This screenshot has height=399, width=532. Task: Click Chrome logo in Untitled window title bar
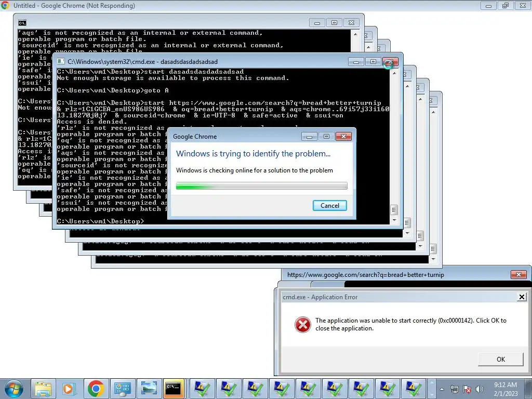pyautogui.click(x=5, y=5)
